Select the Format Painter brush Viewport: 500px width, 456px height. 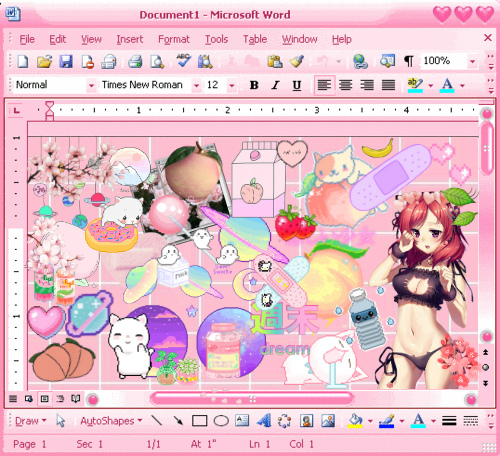(296, 61)
